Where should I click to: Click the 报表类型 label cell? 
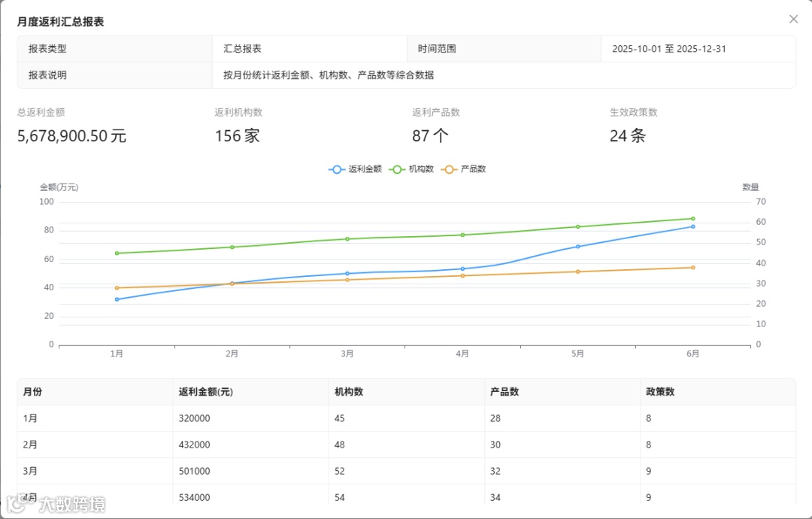(115, 49)
